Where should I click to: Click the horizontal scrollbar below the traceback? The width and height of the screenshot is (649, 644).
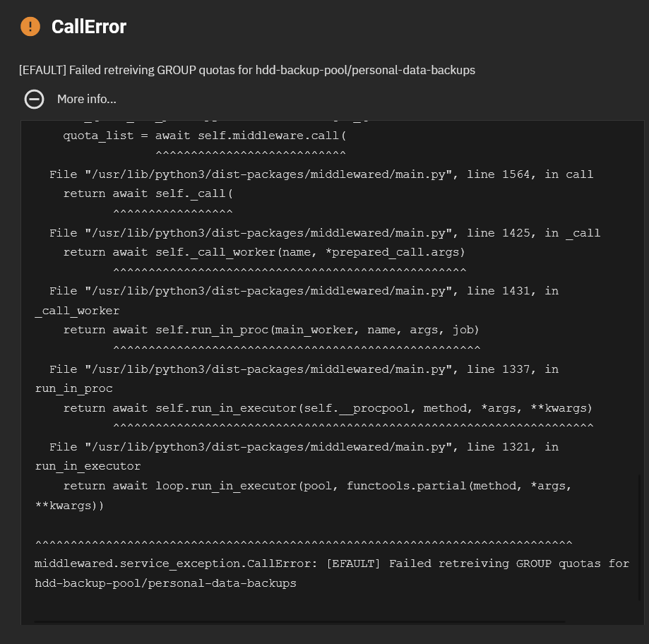point(299,621)
